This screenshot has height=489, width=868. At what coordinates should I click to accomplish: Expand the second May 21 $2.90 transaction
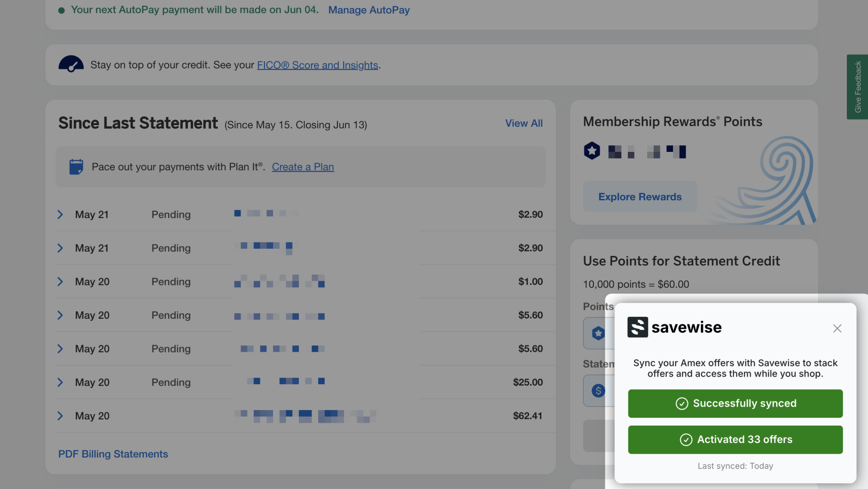[x=60, y=248]
